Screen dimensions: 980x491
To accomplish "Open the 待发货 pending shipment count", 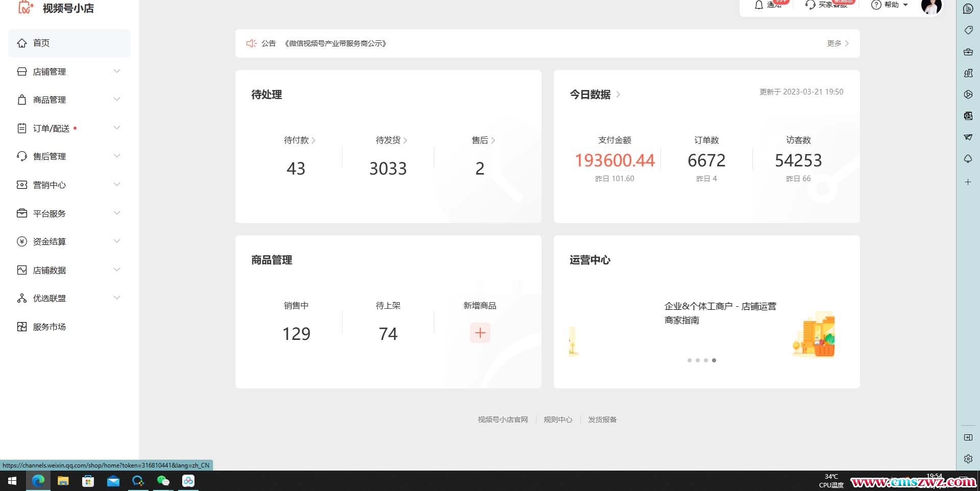I will (388, 168).
